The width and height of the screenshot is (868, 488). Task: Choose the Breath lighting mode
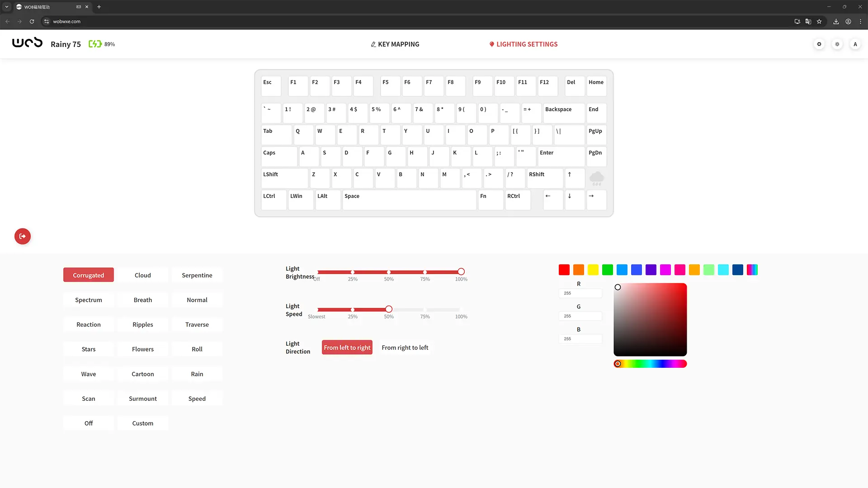143,300
